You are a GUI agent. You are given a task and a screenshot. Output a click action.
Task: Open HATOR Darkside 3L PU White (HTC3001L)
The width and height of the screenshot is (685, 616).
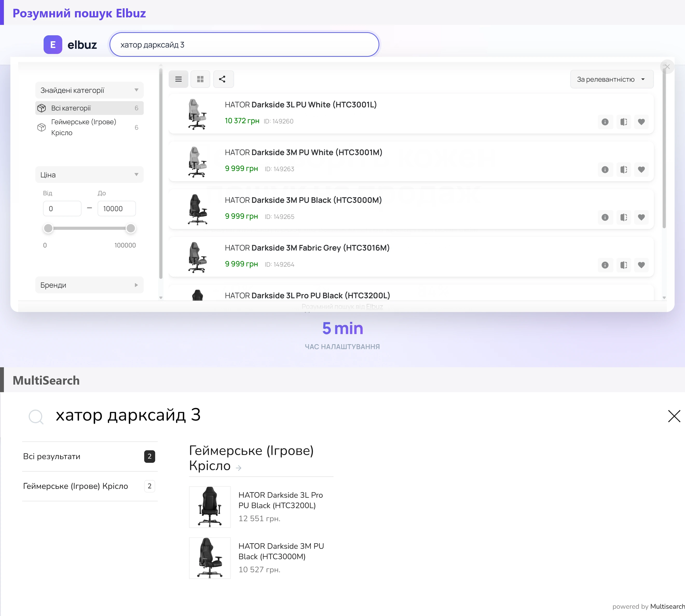coord(301,105)
